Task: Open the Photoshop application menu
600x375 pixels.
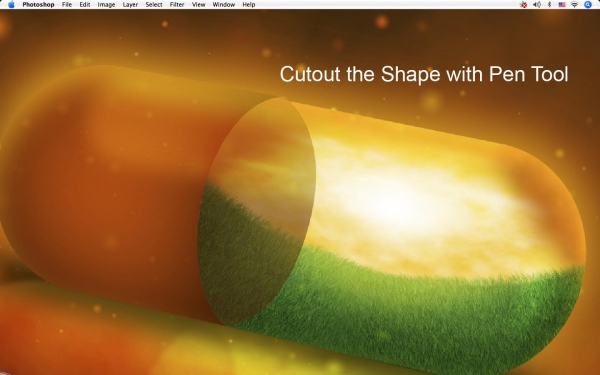Action: (38, 5)
